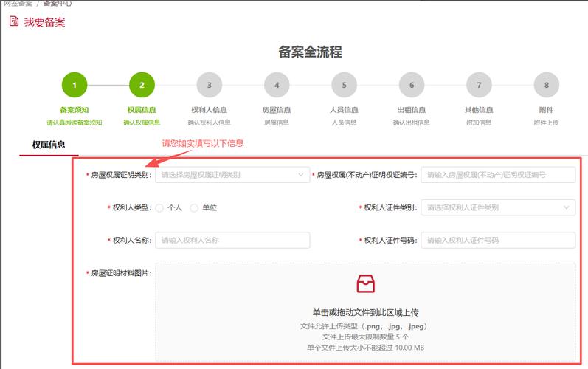The height and width of the screenshot is (369, 588).
Task: Switch to the 权属信息 tab
Action: [49, 145]
